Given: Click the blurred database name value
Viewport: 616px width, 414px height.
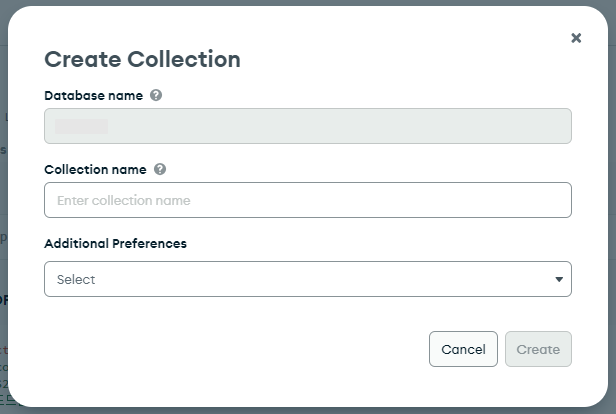Looking at the screenshot, I should tap(82, 126).
